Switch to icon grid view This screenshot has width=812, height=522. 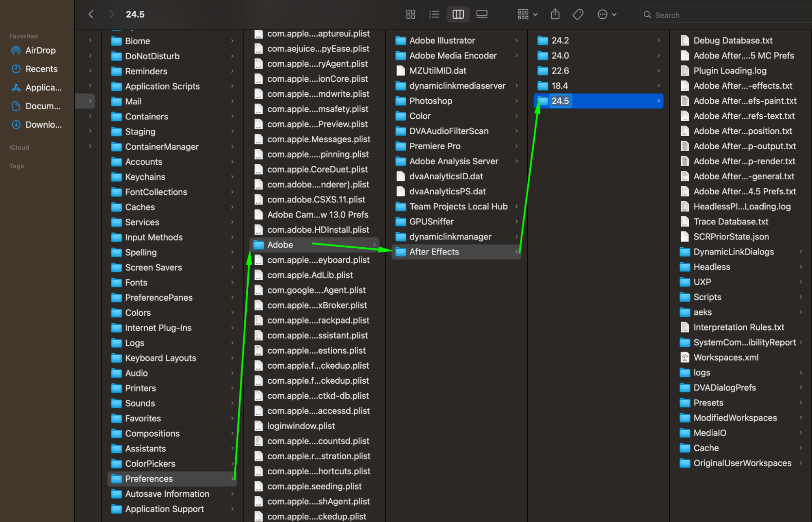click(x=410, y=15)
